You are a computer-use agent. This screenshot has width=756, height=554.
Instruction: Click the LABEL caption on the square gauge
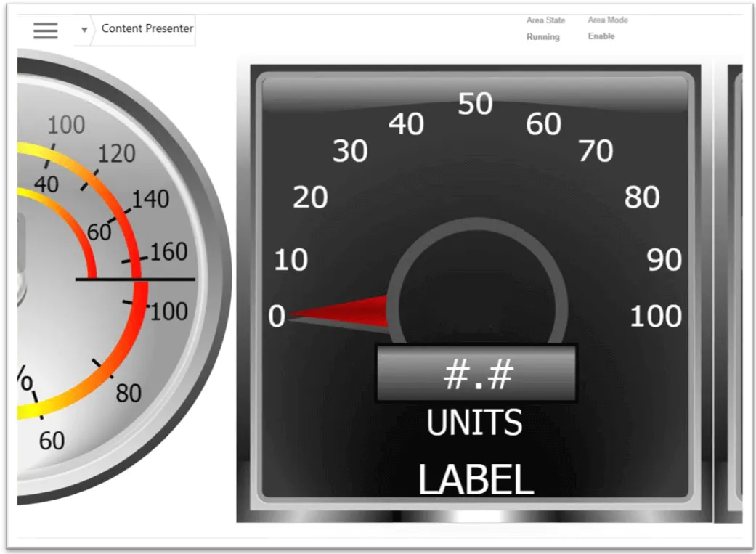pyautogui.click(x=476, y=480)
